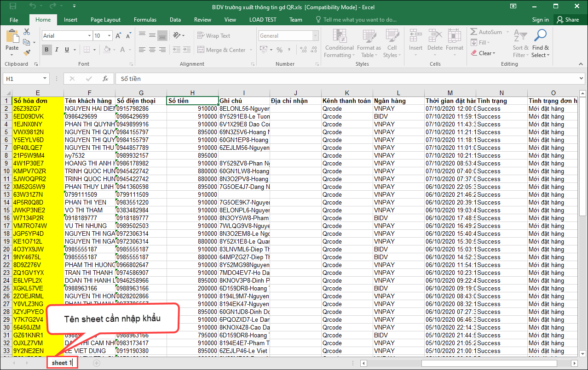
Task: Click the Increase Font Size icon
Action: [x=118, y=36]
